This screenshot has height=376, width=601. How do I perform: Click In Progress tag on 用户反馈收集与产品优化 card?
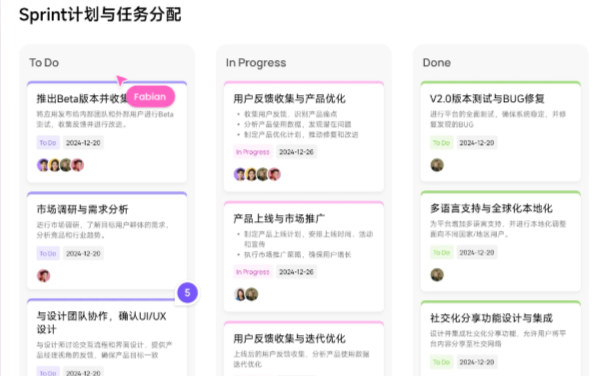(x=253, y=152)
